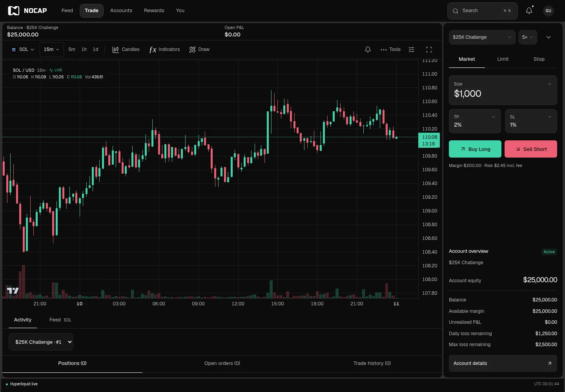Open the 15m timeframe dropdown
The width and height of the screenshot is (565, 392).
point(51,49)
